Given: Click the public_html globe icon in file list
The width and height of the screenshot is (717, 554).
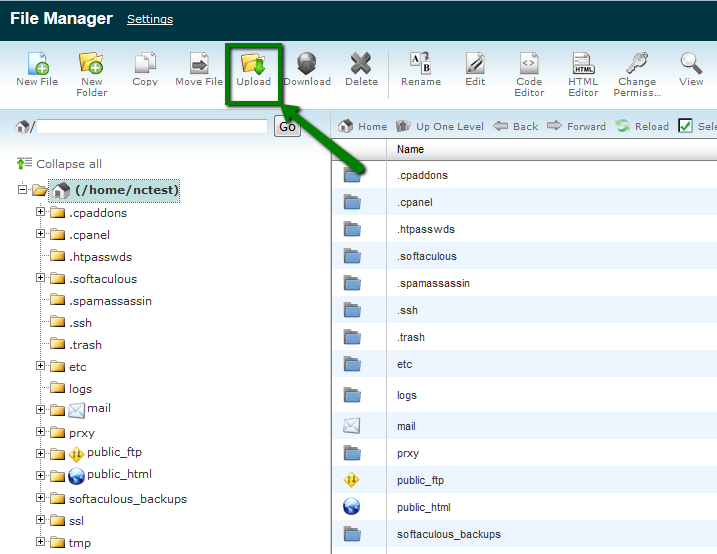Looking at the screenshot, I should (x=352, y=506).
